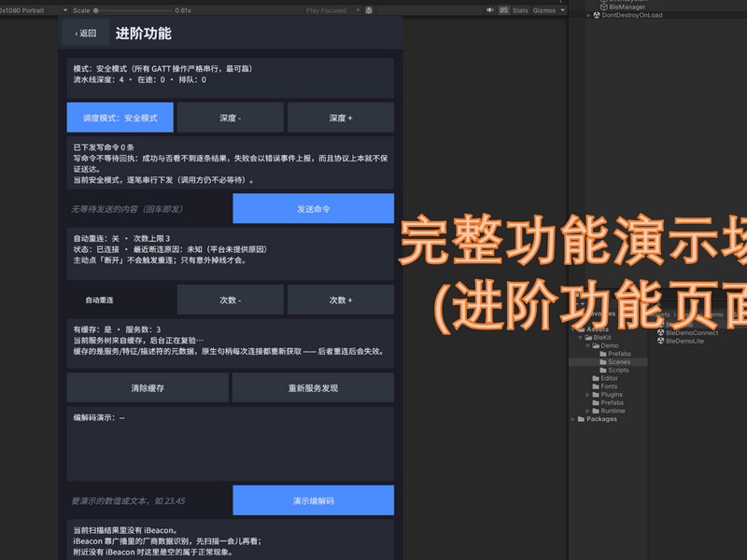Click the 返回 back button
Image resolution: width=747 pixels, height=560 pixels.
pos(86,33)
